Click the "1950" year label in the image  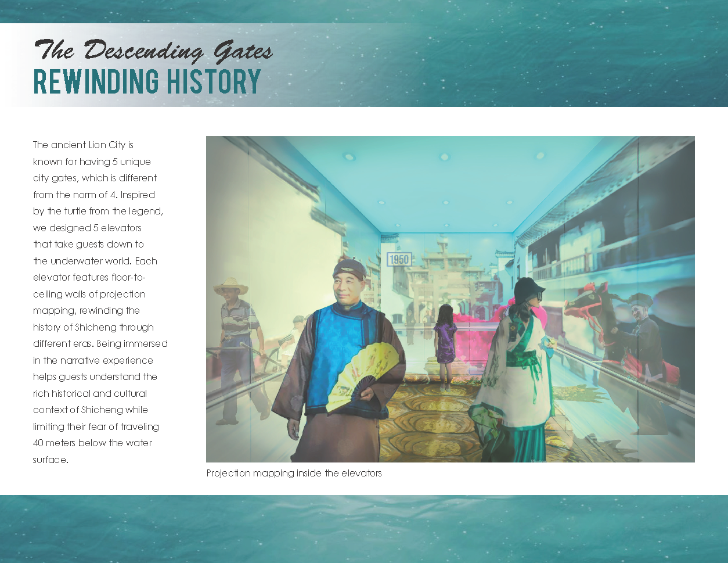click(x=399, y=260)
